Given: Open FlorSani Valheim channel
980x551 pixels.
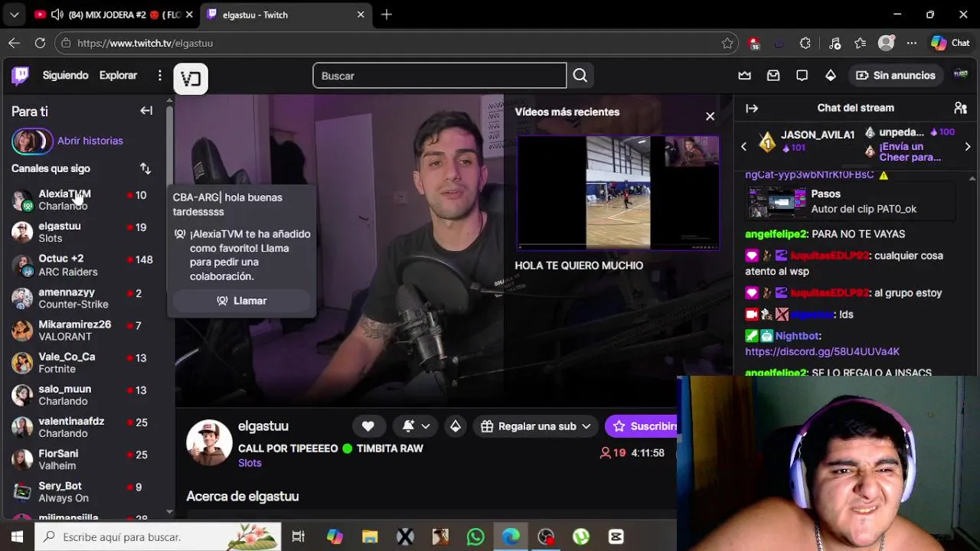Looking at the screenshot, I should pos(83,459).
